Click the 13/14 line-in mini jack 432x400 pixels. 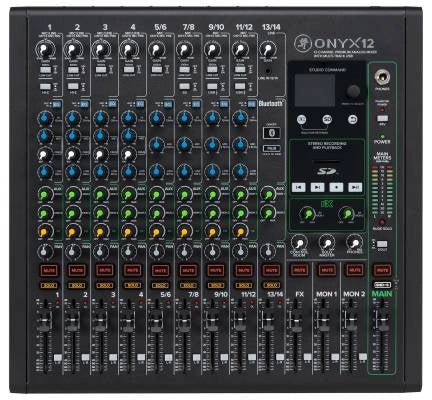(x=268, y=71)
